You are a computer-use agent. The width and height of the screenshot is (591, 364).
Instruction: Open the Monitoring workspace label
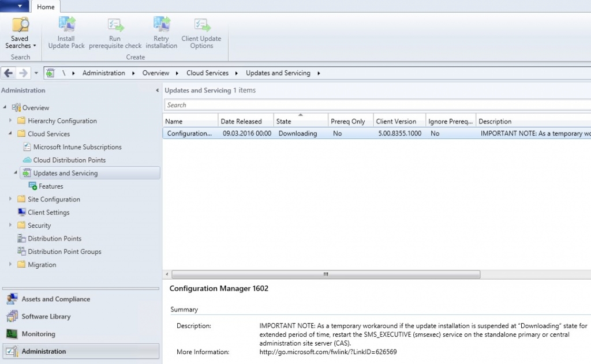point(39,334)
